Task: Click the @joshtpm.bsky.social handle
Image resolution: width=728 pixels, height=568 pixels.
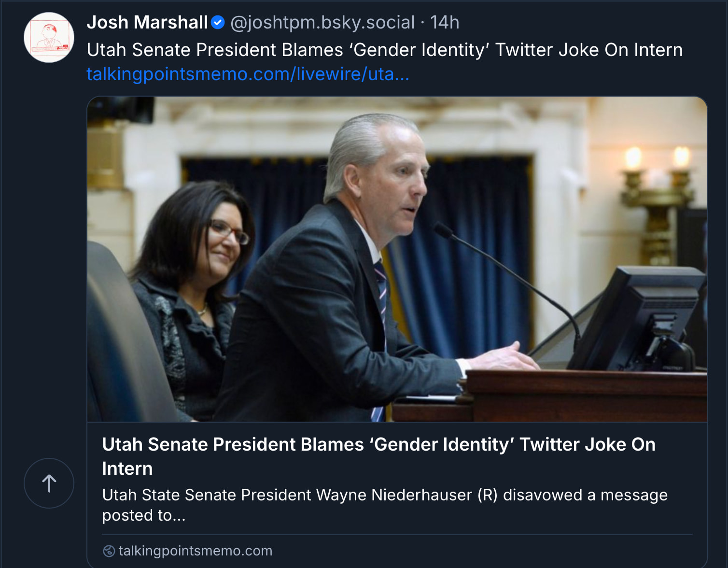Action: tap(322, 22)
